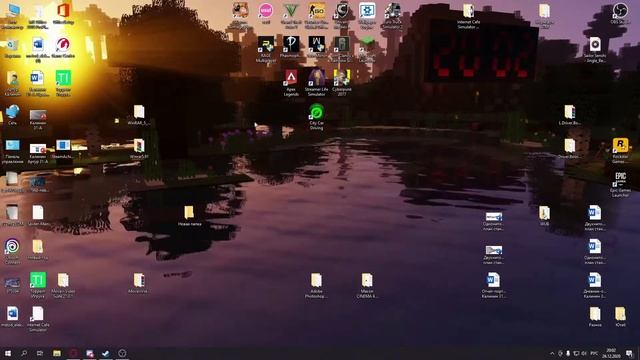Image resolution: width=640 pixels, height=360 pixels.
Task: Switch the РУС input language indicator
Action: click(x=594, y=353)
